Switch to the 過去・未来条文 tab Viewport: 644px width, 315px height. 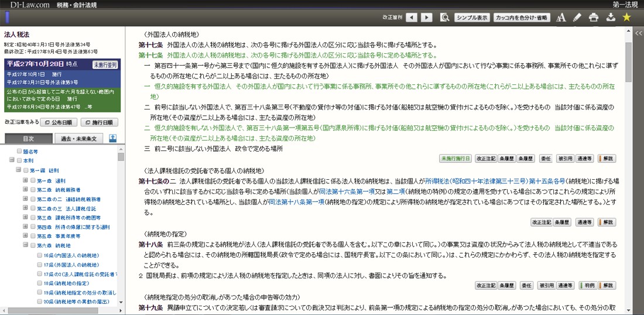tap(78, 139)
